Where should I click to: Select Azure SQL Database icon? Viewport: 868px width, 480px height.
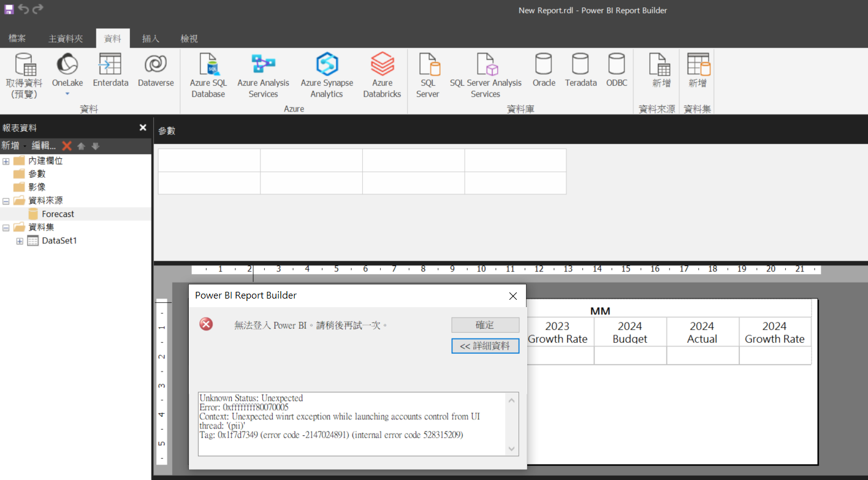[x=208, y=75]
